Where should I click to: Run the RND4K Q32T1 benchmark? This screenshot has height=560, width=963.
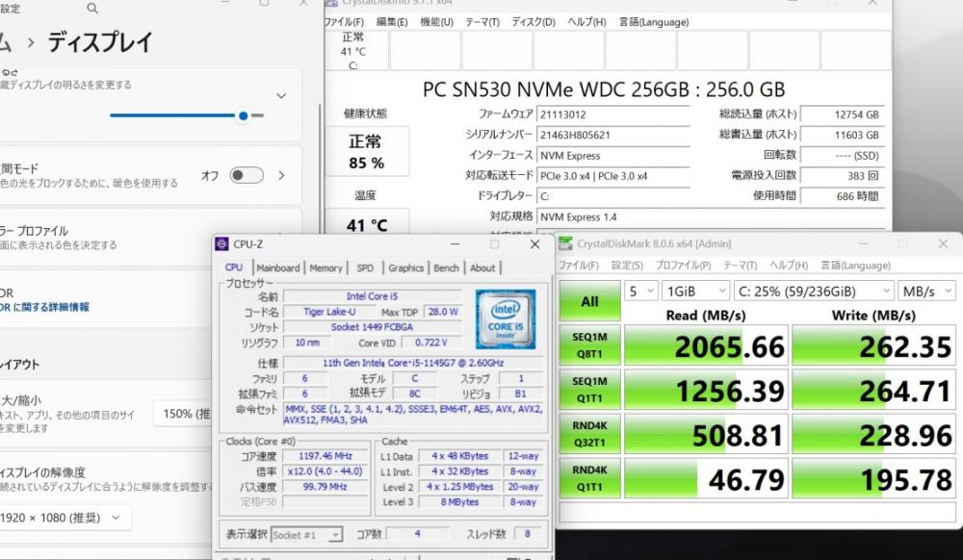589,434
